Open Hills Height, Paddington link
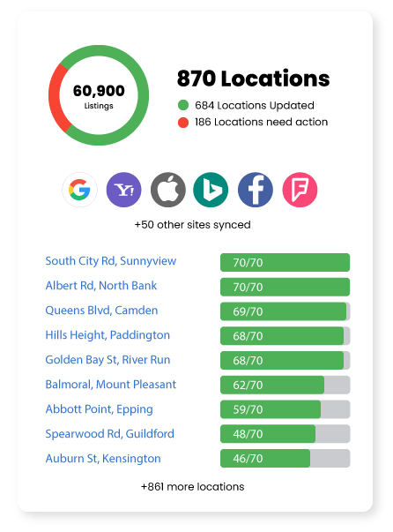Viewport: 393px width, 532px height. 108,335
